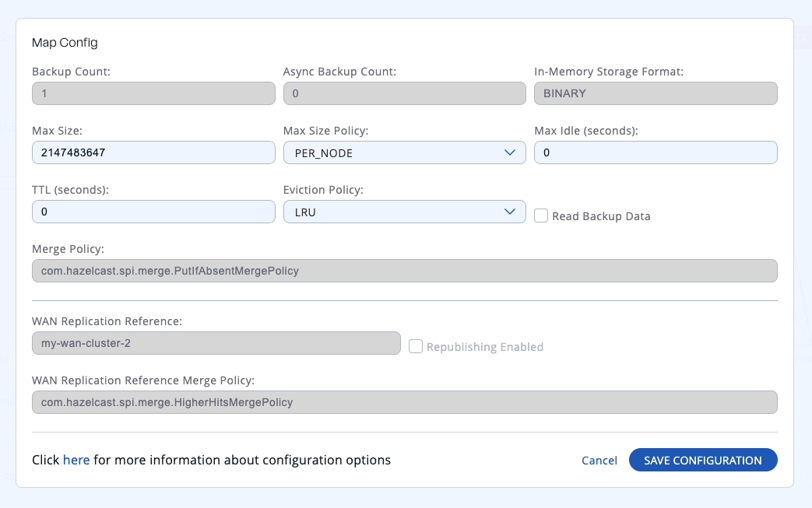Click the WAN Reference Merge Policy field

(x=404, y=401)
